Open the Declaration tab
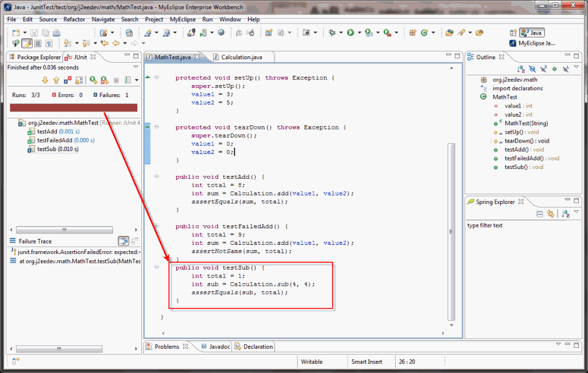The height and width of the screenshot is (373, 588). pos(254,347)
